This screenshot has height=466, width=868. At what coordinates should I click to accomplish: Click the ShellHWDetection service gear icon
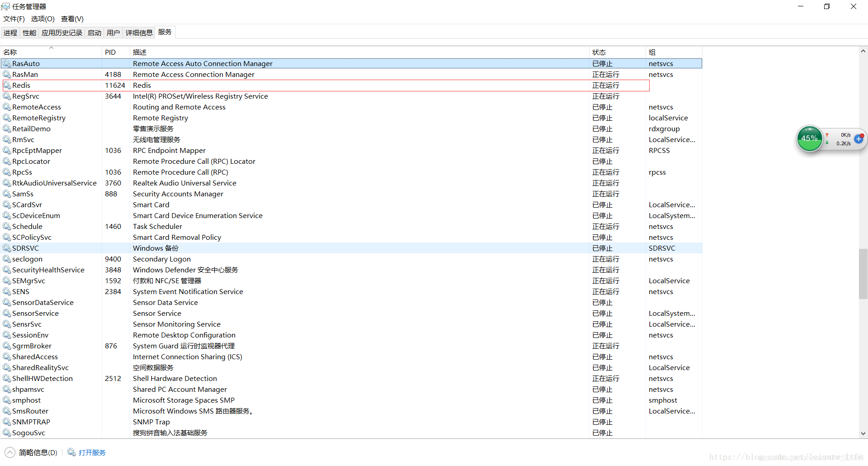tap(7, 379)
